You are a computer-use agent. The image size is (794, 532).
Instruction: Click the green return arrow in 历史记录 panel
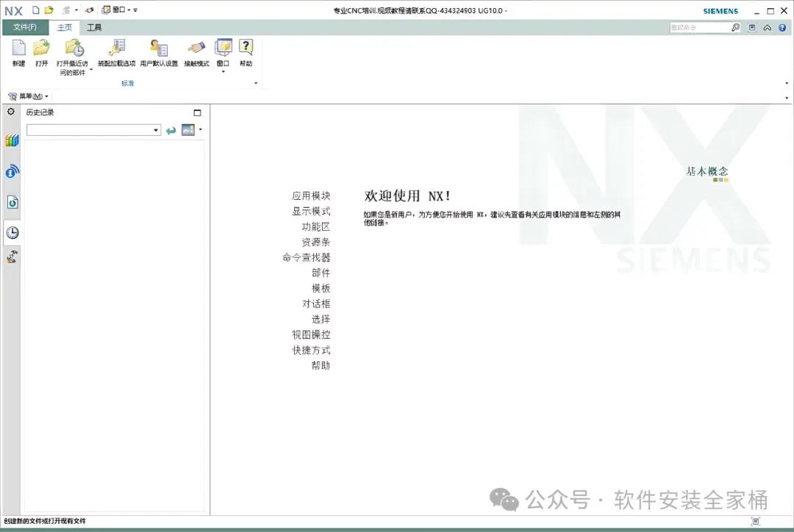[171, 131]
